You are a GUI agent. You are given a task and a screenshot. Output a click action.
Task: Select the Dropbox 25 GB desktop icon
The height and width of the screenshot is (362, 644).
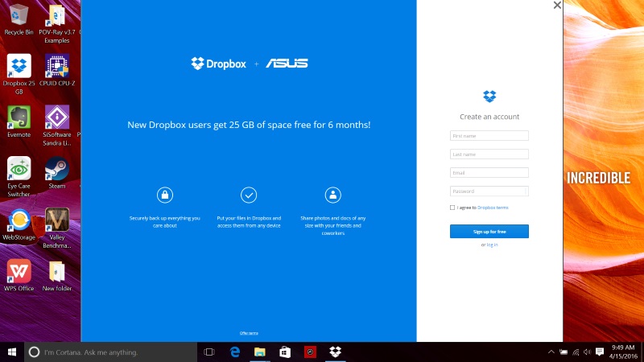pyautogui.click(x=19, y=74)
